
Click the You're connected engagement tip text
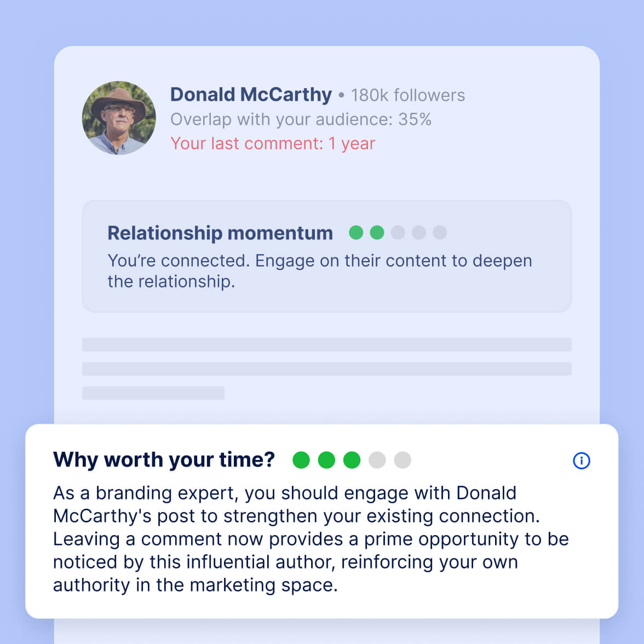tap(319, 271)
